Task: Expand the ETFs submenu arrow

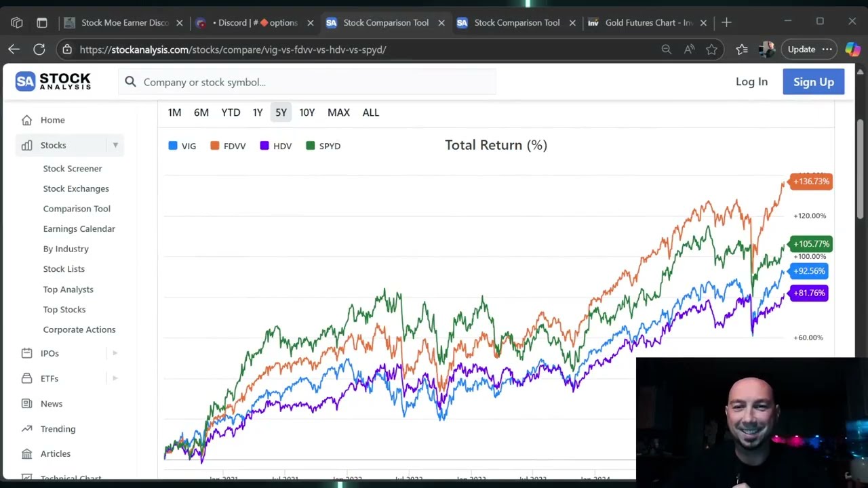Action: [x=115, y=378]
